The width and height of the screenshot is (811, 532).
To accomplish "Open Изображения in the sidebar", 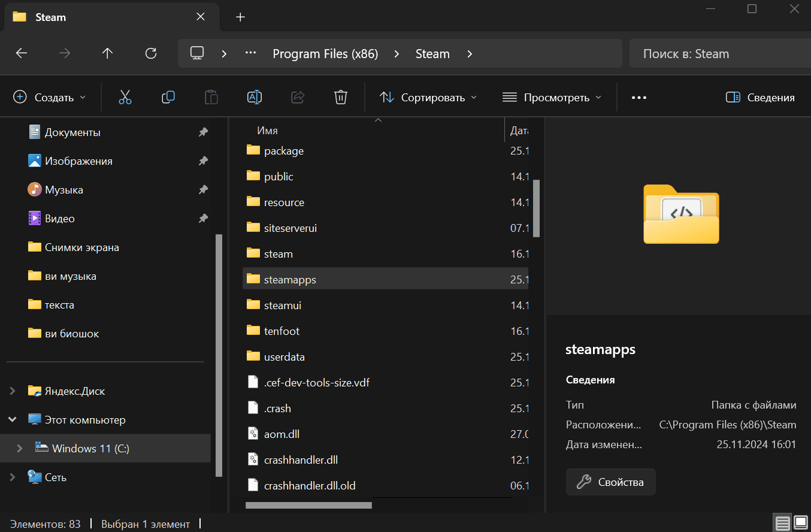I will 78,161.
